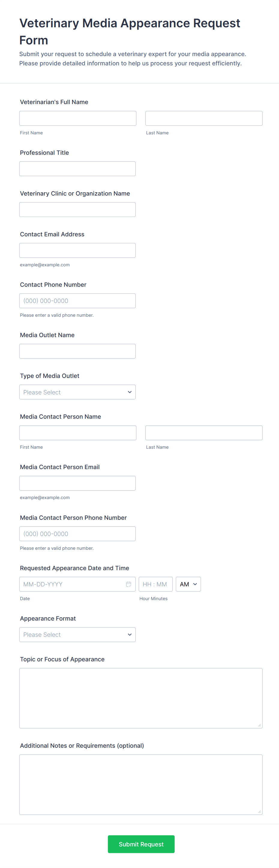Open the AM/PM selector
The width and height of the screenshot is (279, 868).
pos(188,584)
